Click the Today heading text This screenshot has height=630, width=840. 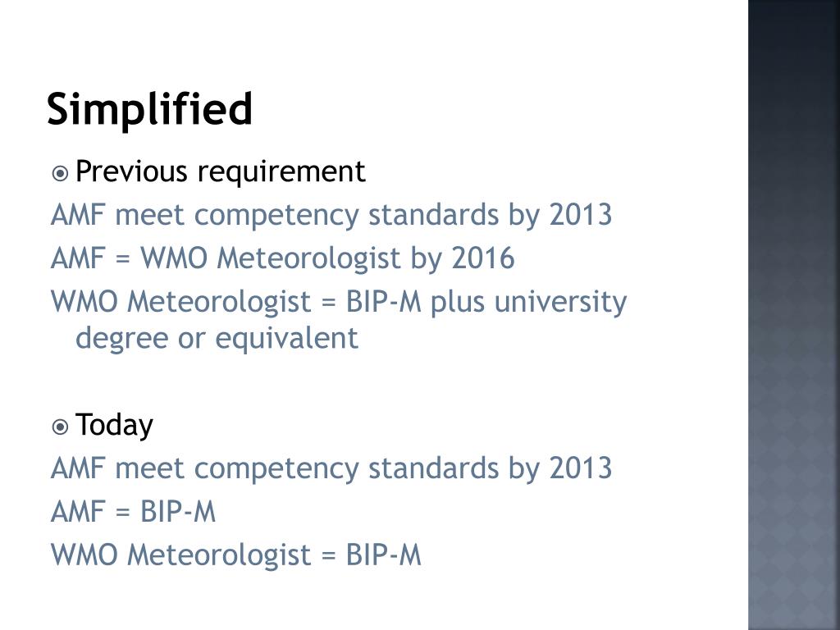tap(114, 426)
